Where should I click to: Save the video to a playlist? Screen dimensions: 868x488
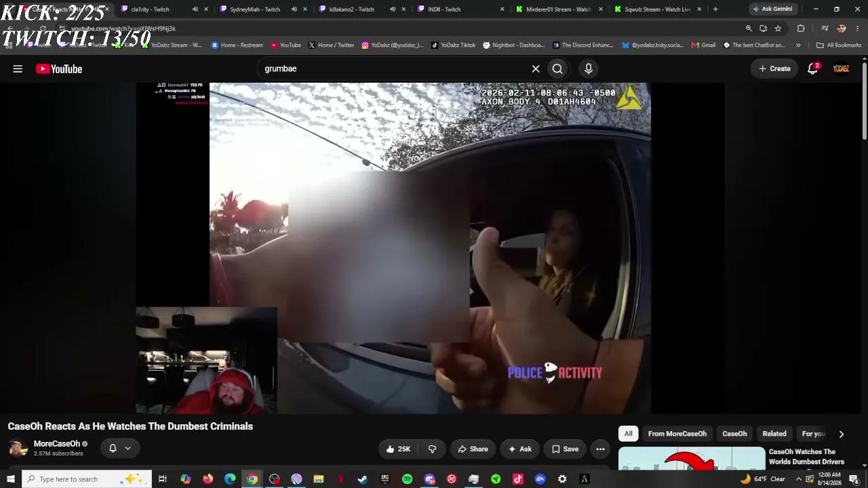coord(565,449)
